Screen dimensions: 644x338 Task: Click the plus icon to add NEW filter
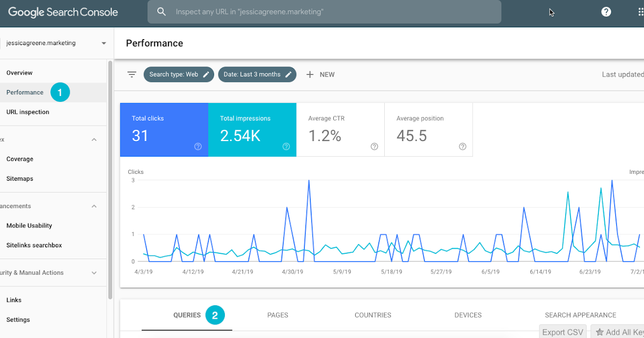point(310,75)
